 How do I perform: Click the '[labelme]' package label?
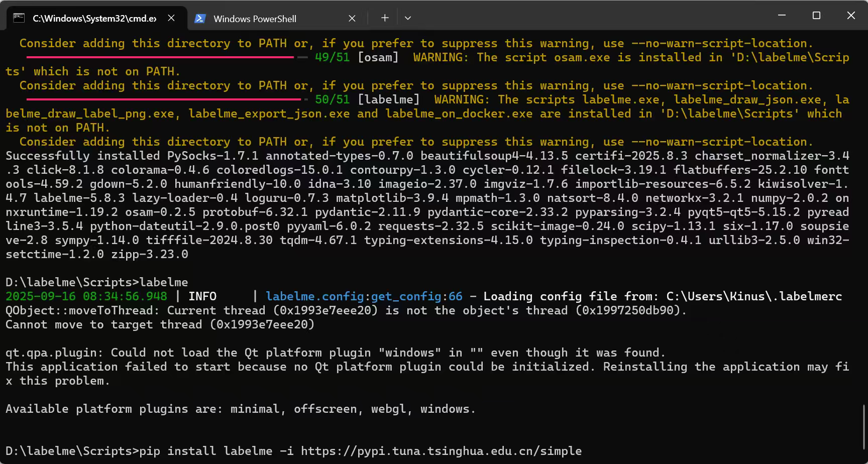(x=388, y=99)
